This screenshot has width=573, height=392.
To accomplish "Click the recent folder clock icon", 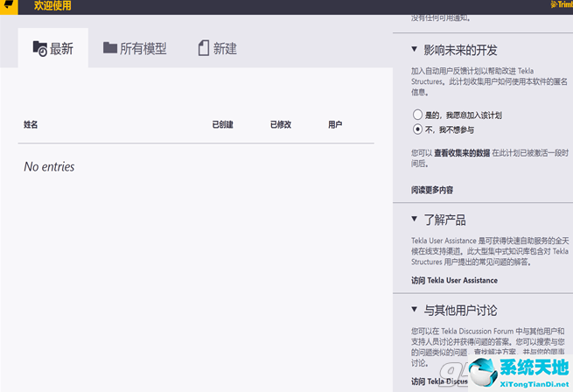I will point(40,49).
